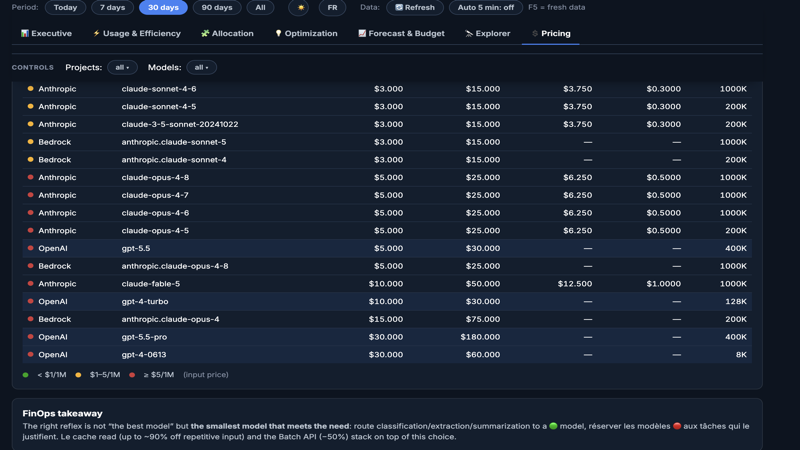Click the refresh icon in Refresh button
The width and height of the screenshot is (800, 450).
tap(399, 8)
